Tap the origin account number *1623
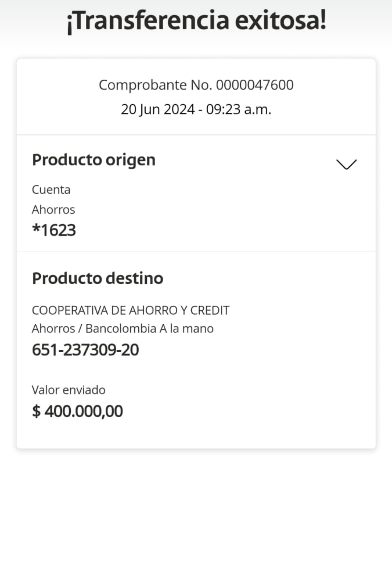This screenshot has height=580, width=392. tap(54, 230)
